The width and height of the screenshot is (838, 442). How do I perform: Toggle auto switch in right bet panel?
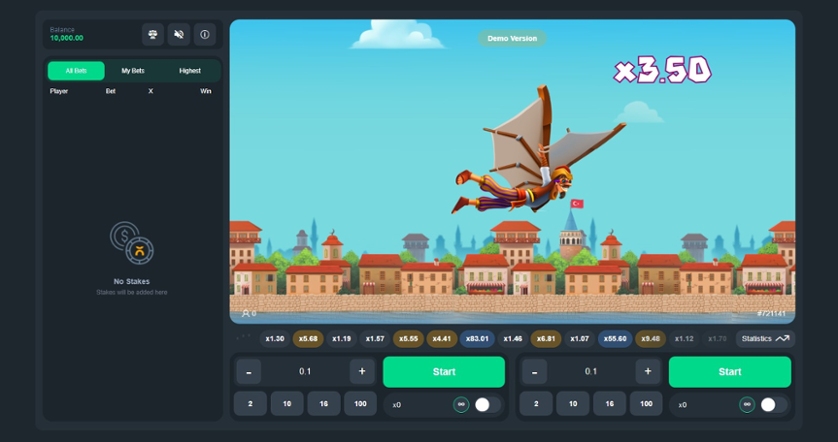pos(773,405)
